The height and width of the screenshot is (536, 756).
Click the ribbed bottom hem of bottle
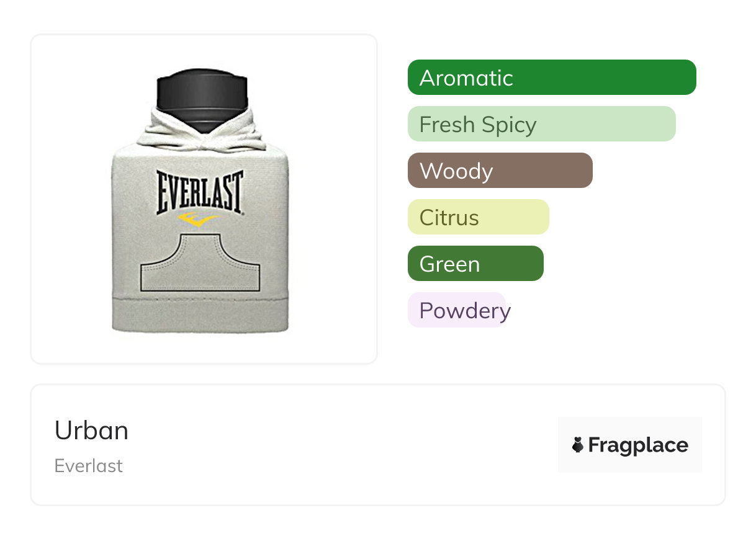point(200,313)
